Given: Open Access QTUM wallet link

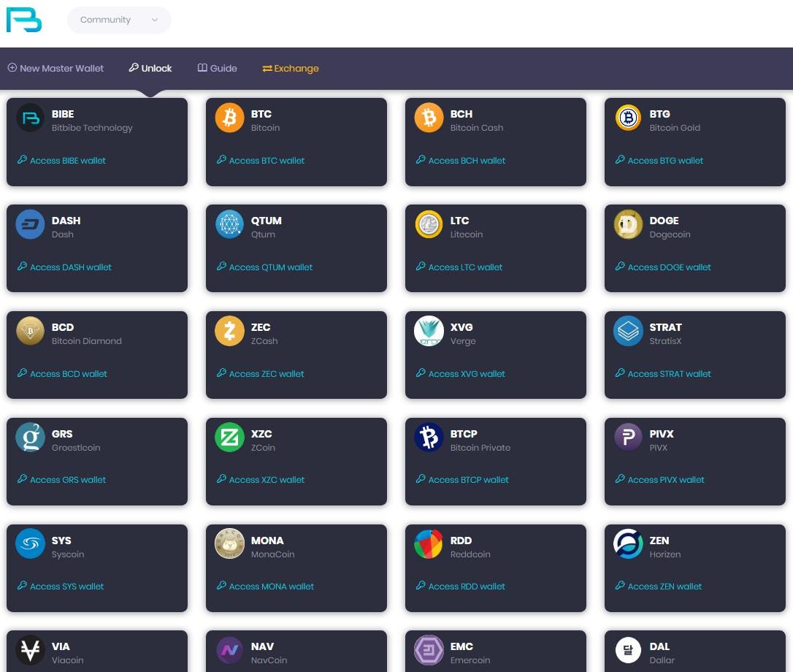Looking at the screenshot, I should tap(264, 267).
